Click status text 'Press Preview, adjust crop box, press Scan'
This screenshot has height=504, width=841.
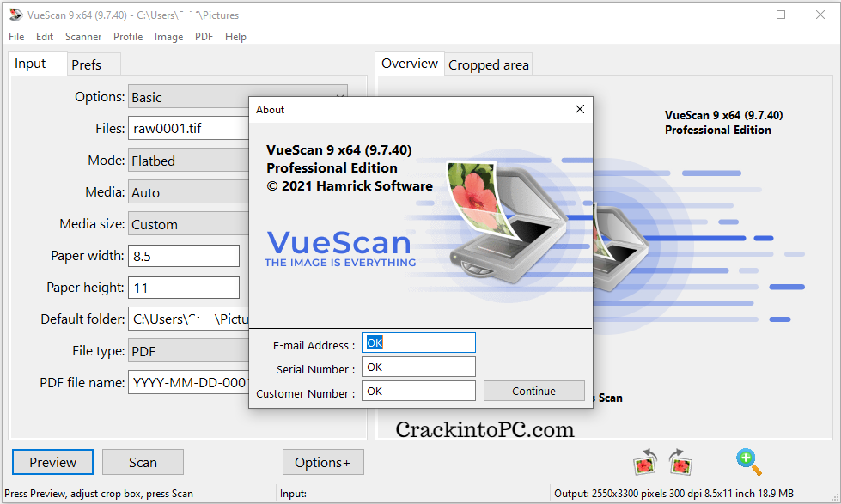99,494
